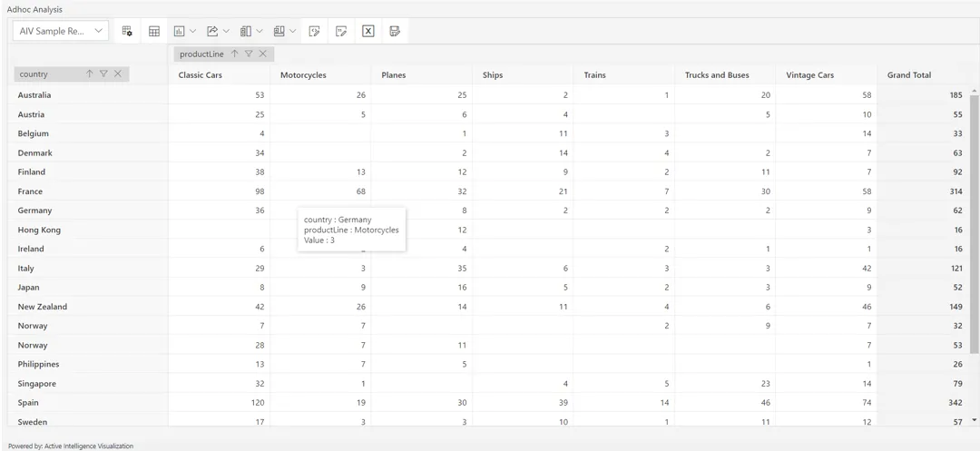Select the Grand Total column header
The height and width of the screenshot is (451, 980).
[x=908, y=75]
